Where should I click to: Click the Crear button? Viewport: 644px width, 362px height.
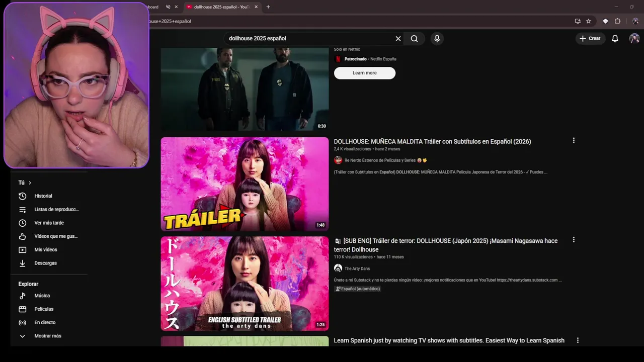click(590, 39)
